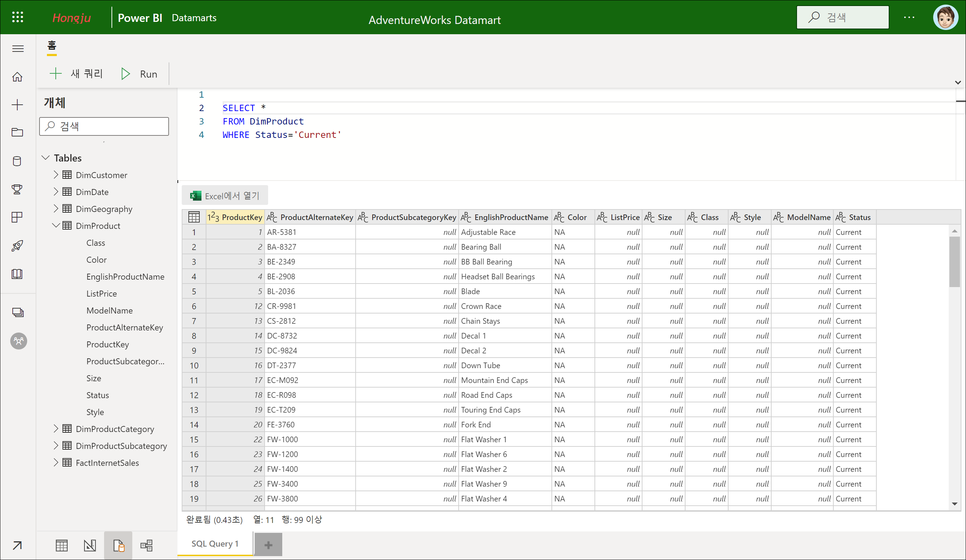Image resolution: width=966 pixels, height=560 pixels.
Task: Open the rocket Deployment pipelines icon
Action: [x=17, y=245]
